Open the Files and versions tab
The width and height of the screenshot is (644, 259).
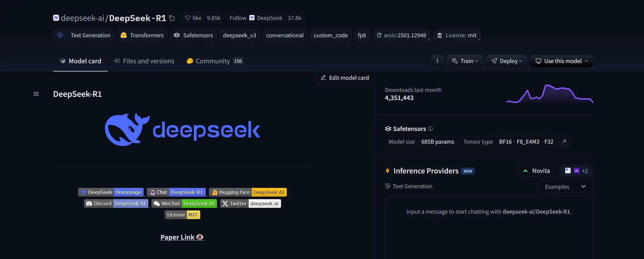pyautogui.click(x=144, y=61)
